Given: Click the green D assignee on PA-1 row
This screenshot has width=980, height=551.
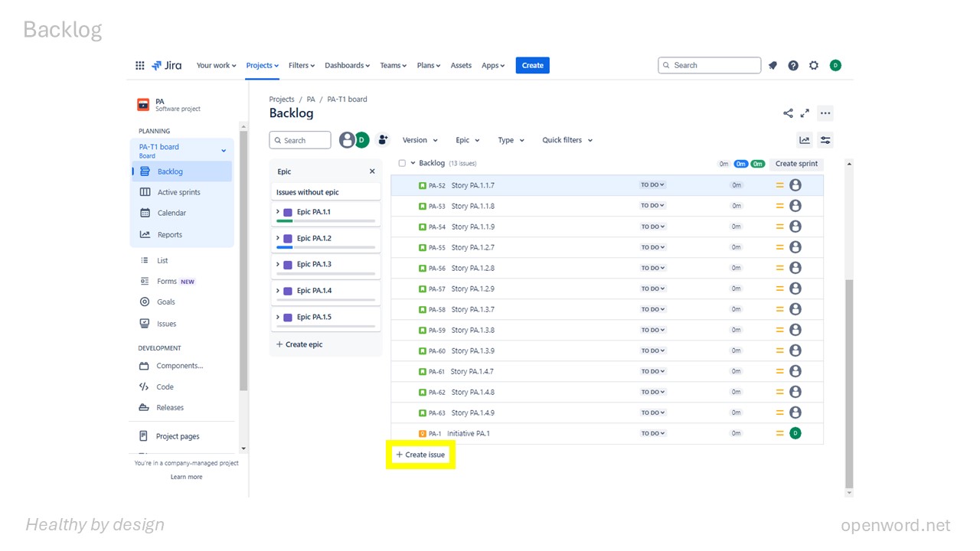Looking at the screenshot, I should click(x=795, y=433).
